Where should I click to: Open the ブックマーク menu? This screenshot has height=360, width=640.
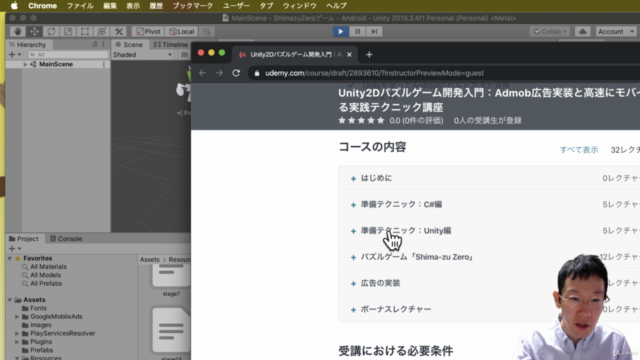193,6
